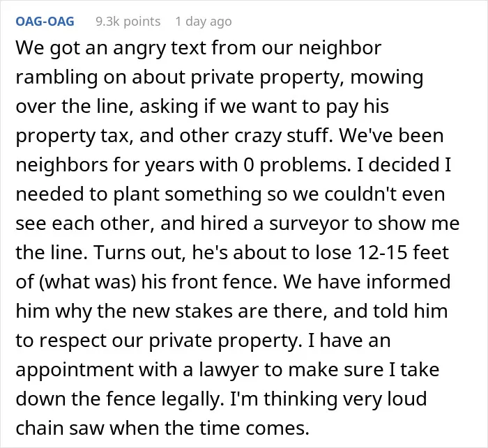Screen dimensions: 488x448
Task: Click the text 'Turns out'
Action: [x=138, y=253]
